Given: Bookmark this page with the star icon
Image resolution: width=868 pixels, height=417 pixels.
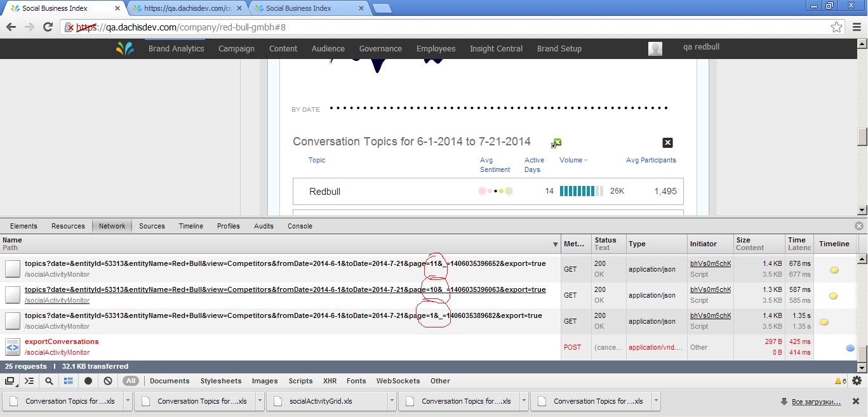Looking at the screenshot, I should pos(837,27).
